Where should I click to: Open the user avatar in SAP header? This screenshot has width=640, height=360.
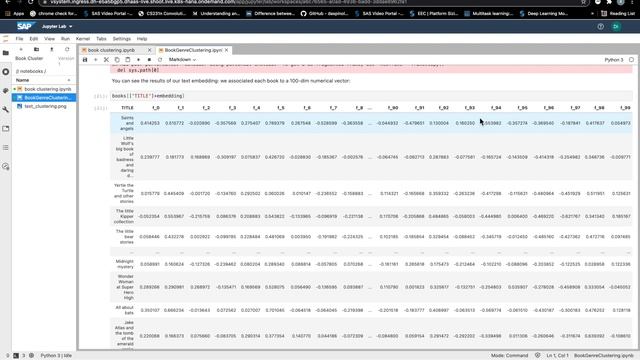[x=616, y=27]
